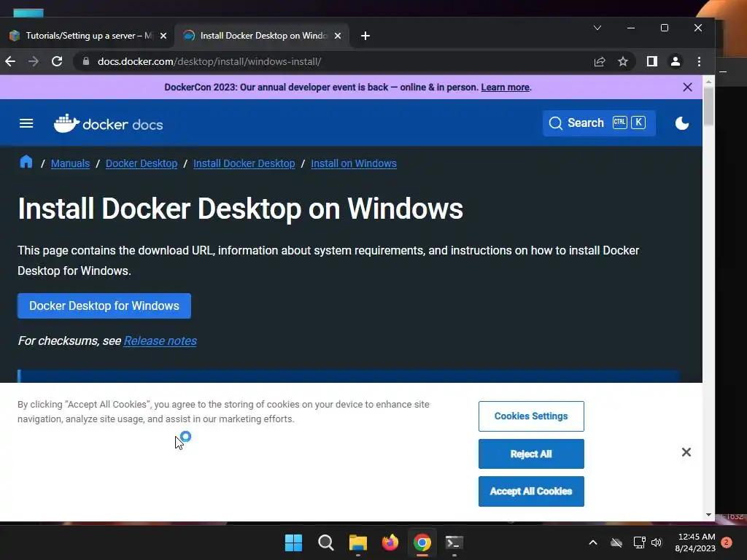This screenshot has height=560, width=747.
Task: Select the Install Docker Desktop tab
Action: click(262, 36)
